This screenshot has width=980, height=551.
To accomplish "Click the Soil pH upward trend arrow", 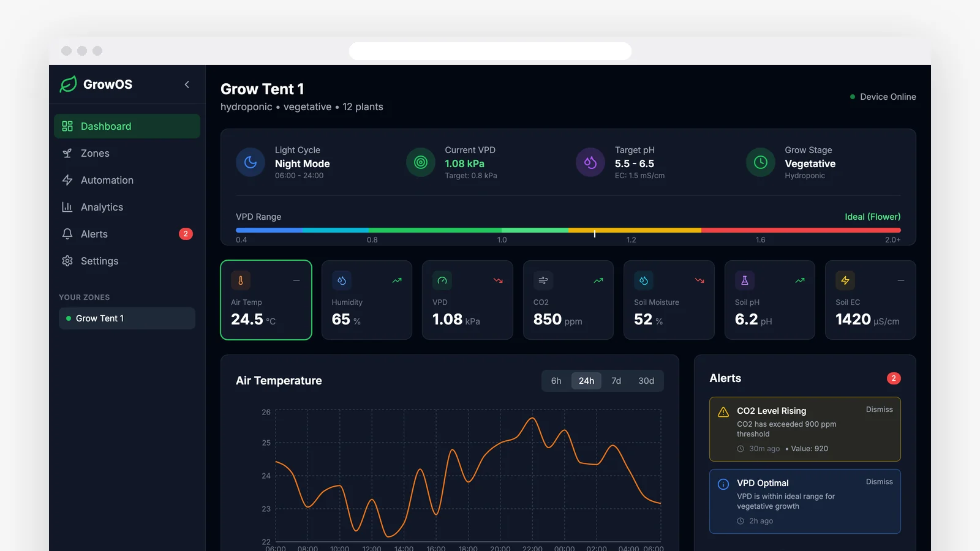I will (x=800, y=280).
